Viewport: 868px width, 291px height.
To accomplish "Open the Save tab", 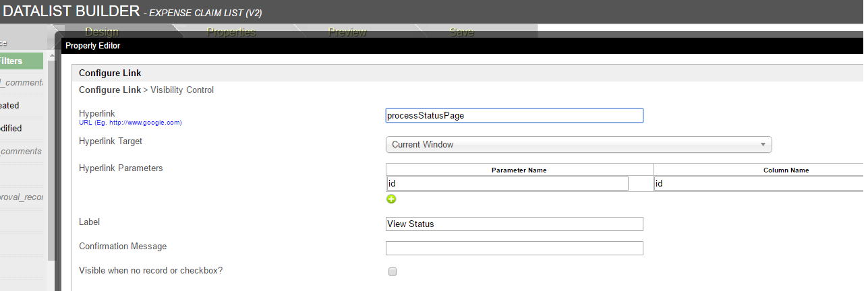I will (x=461, y=32).
